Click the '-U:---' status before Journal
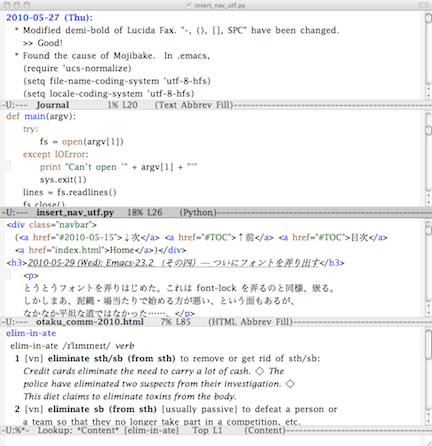 pyautogui.click(x=14, y=105)
